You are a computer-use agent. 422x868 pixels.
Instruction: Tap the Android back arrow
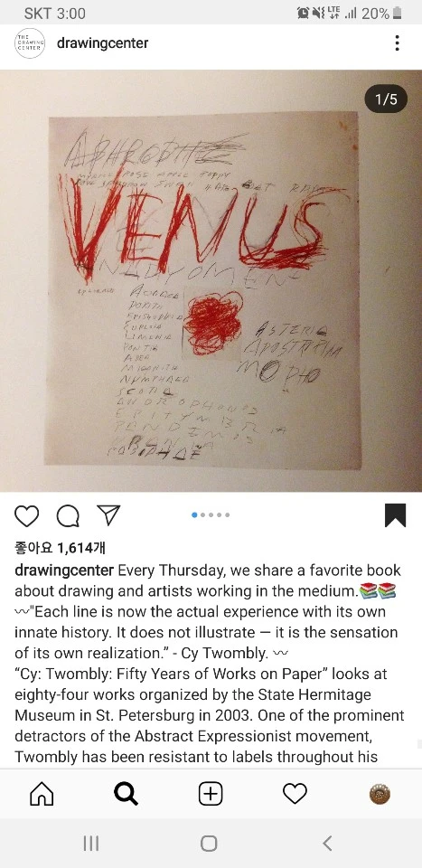click(327, 843)
